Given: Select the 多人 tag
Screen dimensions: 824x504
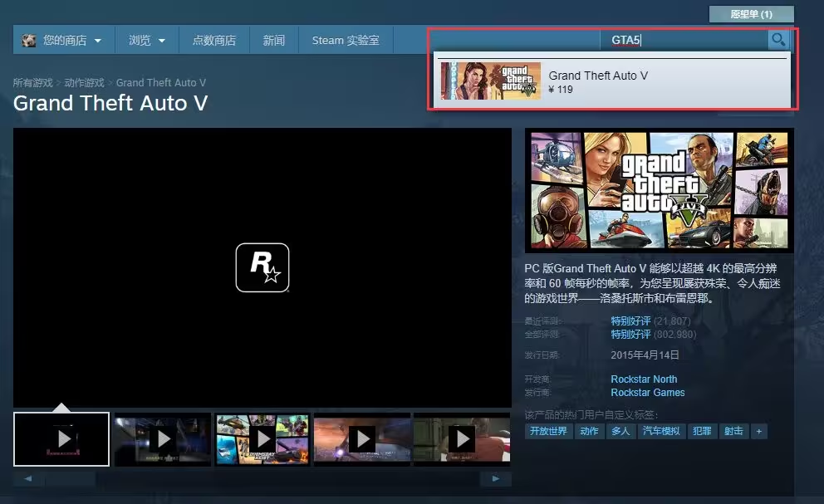Looking at the screenshot, I should 620,432.
